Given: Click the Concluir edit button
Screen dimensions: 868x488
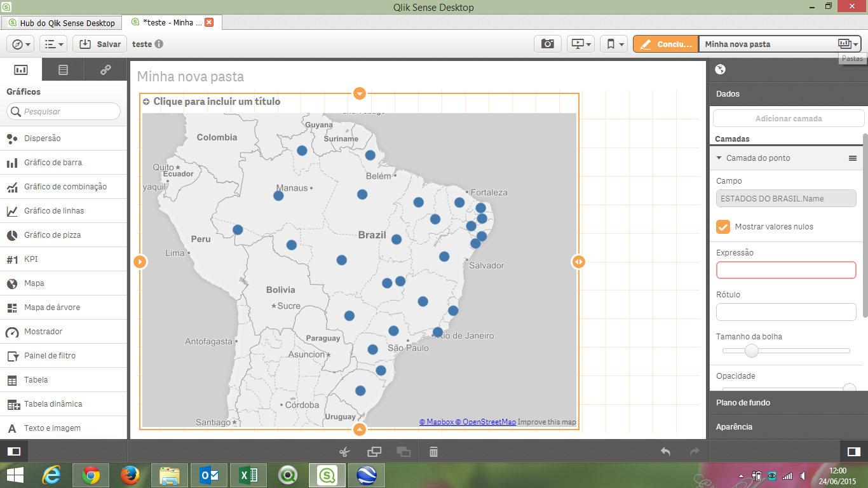Looking at the screenshot, I should (x=665, y=44).
